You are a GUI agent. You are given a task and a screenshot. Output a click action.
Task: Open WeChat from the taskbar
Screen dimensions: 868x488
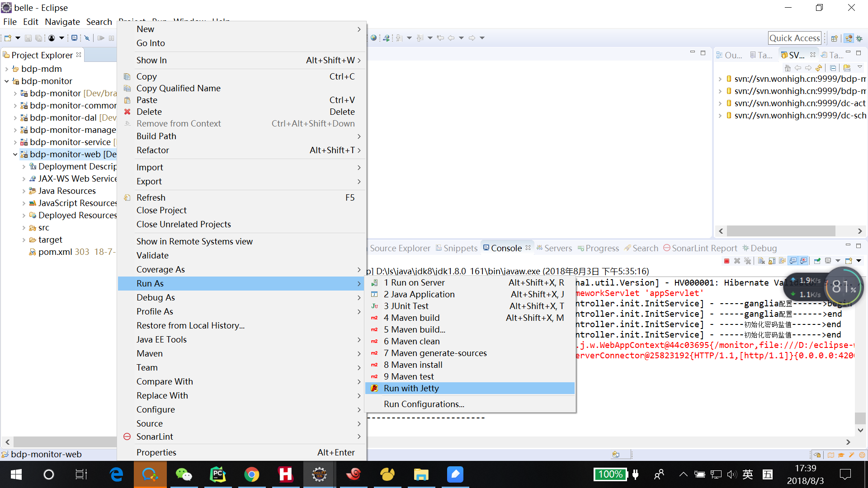pos(184,474)
